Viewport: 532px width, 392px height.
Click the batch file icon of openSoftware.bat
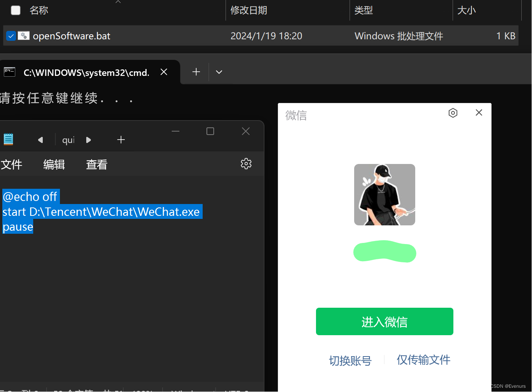coord(24,36)
